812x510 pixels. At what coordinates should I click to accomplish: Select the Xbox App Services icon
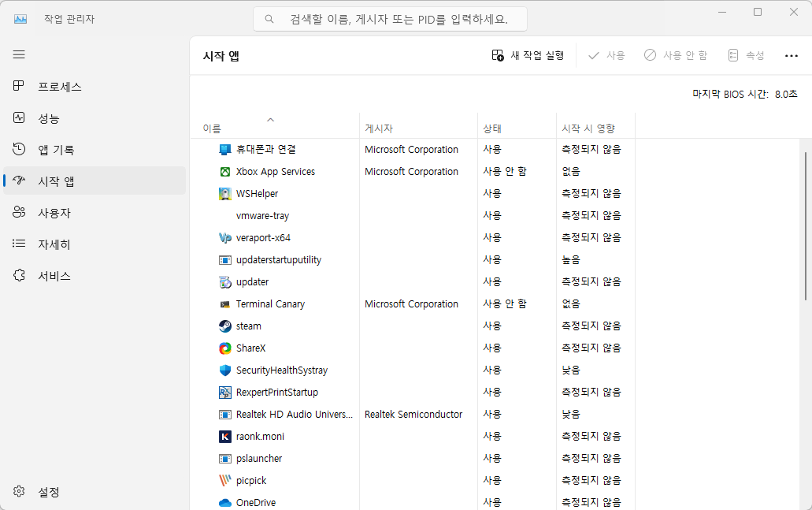tap(224, 171)
